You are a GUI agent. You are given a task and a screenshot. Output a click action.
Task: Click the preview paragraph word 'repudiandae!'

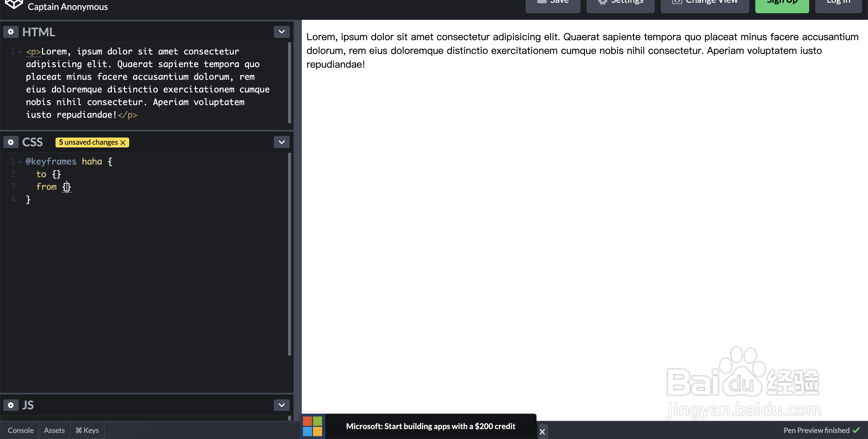pyautogui.click(x=336, y=64)
